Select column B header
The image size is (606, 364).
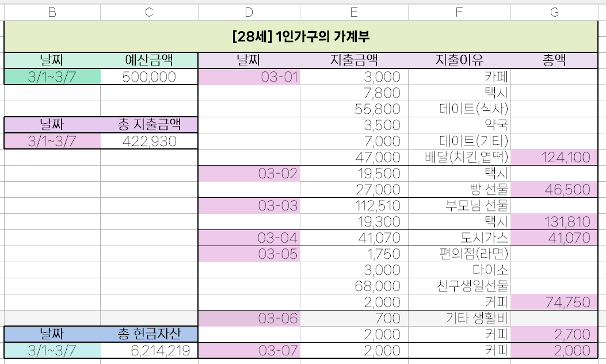pos(52,12)
